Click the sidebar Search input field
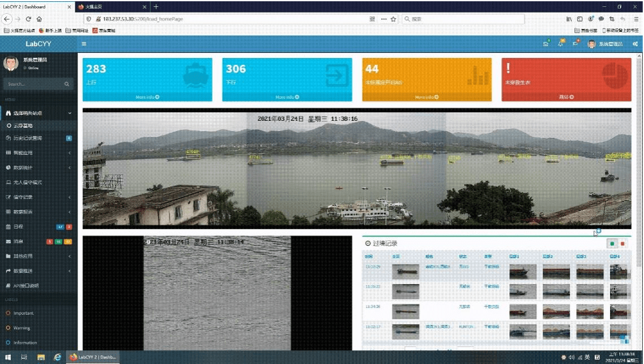 point(33,84)
